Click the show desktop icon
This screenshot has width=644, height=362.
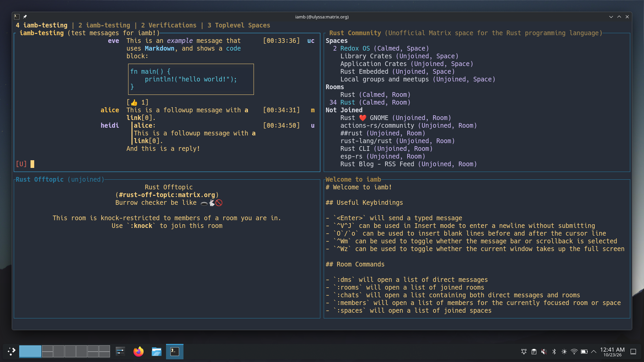tap(633, 352)
